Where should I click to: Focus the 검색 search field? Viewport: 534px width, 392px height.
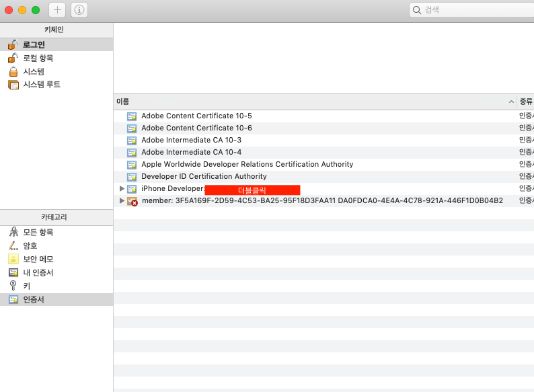[471, 10]
